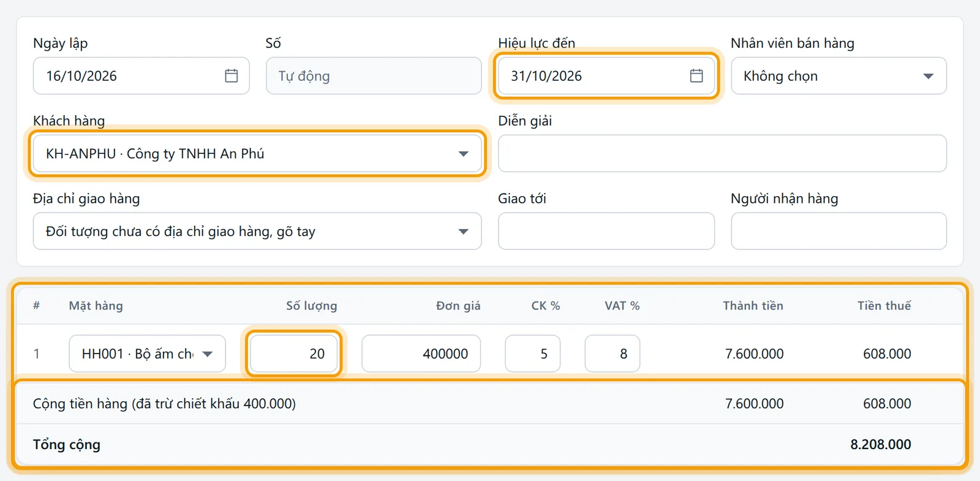Viewport: 980px width, 481px height.
Task: Click the CK % column header
Action: coord(545,306)
